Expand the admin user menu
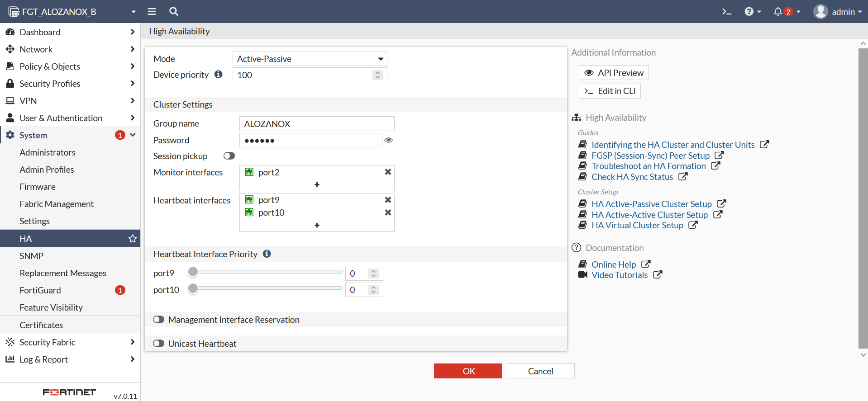 [838, 12]
